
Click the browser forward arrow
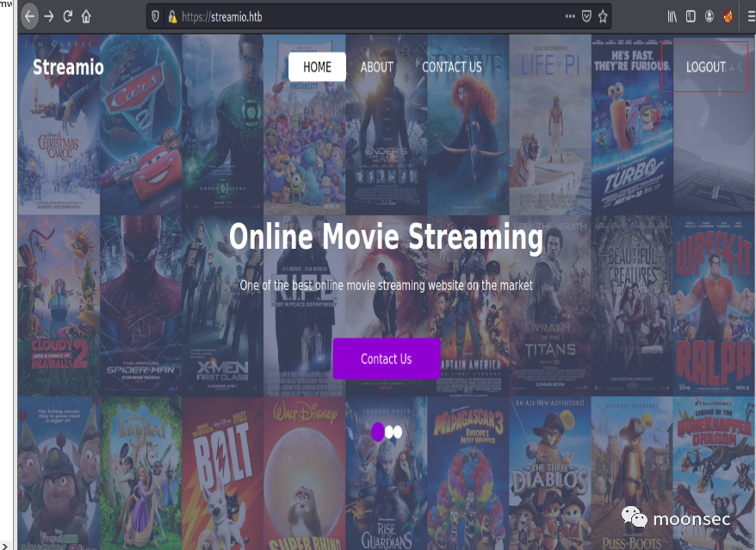click(x=49, y=17)
